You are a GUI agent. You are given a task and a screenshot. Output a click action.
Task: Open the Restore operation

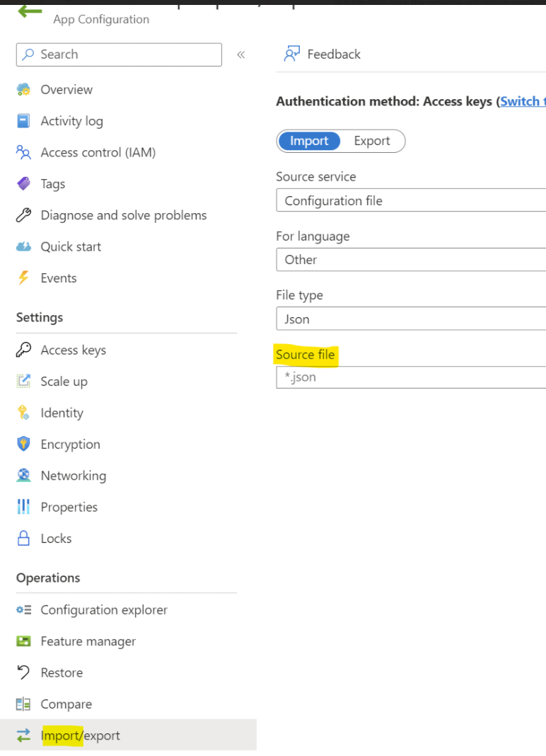62,672
